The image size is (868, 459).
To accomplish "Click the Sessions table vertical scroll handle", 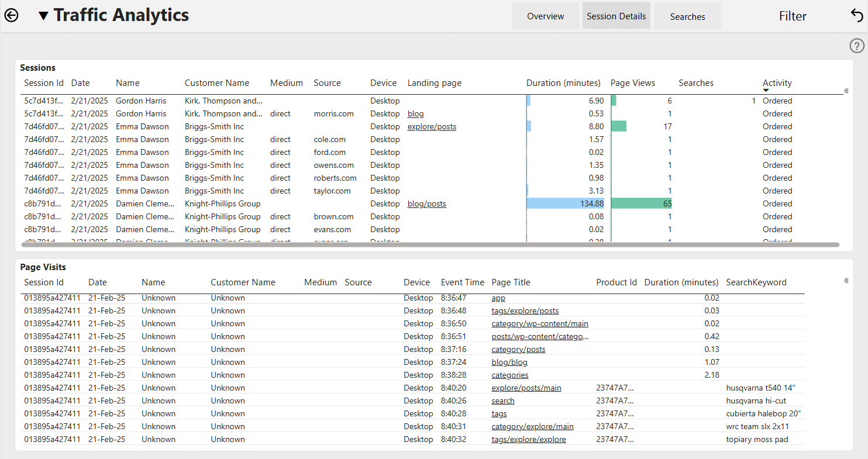I will tap(846, 91).
